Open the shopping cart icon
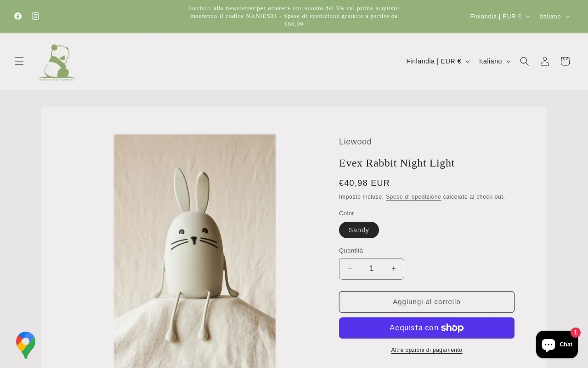The height and width of the screenshot is (368, 588). pyautogui.click(x=565, y=61)
